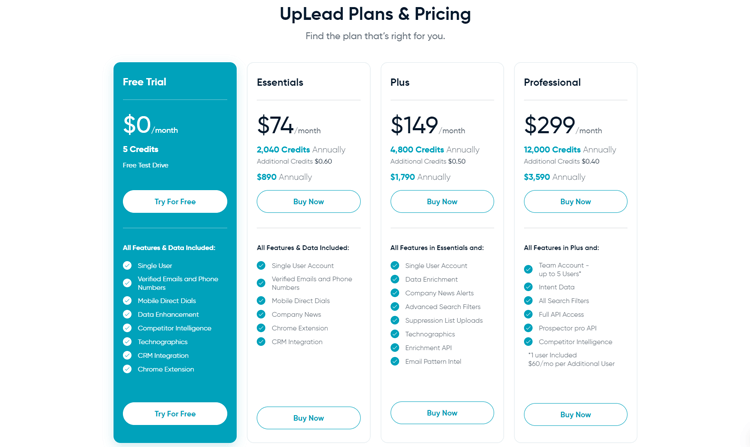Click top Try For Free button
The width and height of the screenshot is (750, 447).
pos(175,201)
